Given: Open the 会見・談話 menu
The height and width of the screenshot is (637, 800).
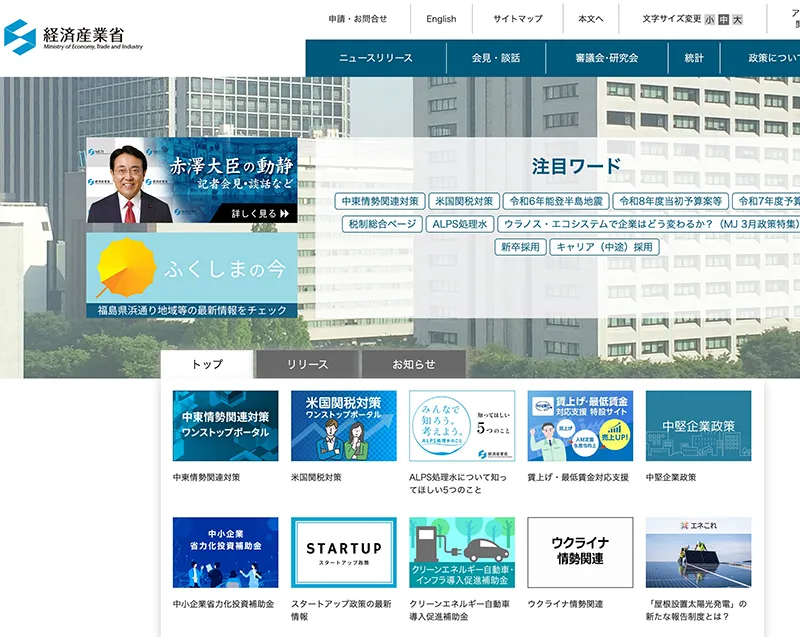Looking at the screenshot, I should pyautogui.click(x=496, y=58).
